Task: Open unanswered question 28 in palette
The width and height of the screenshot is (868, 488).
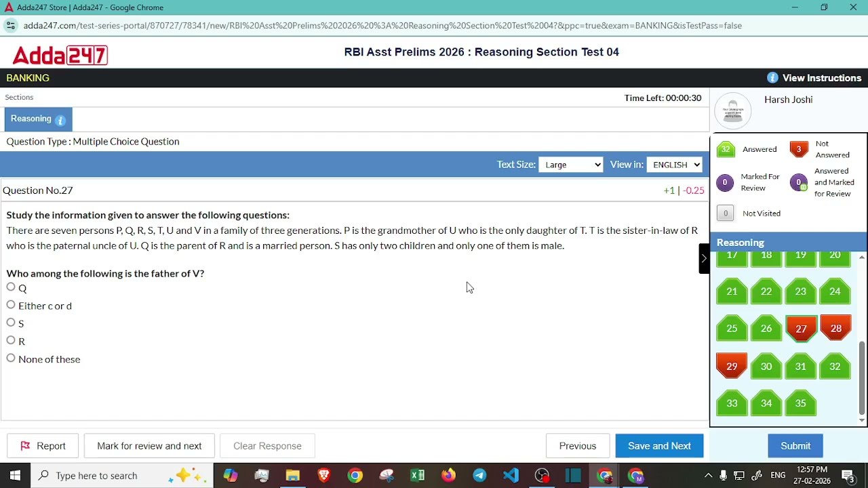Action: tap(835, 329)
